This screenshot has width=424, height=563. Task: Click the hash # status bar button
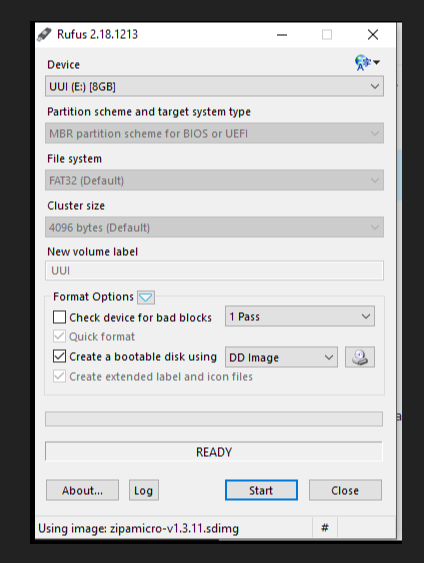[x=325, y=528]
